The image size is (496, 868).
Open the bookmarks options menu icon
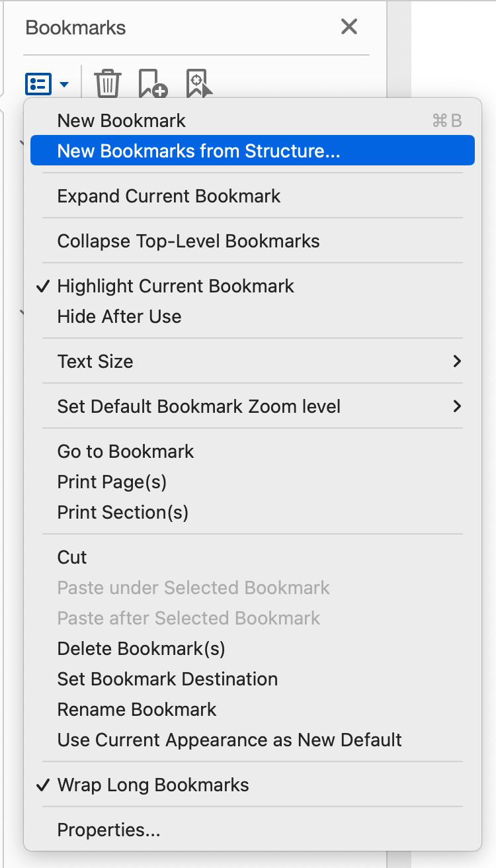click(40, 83)
